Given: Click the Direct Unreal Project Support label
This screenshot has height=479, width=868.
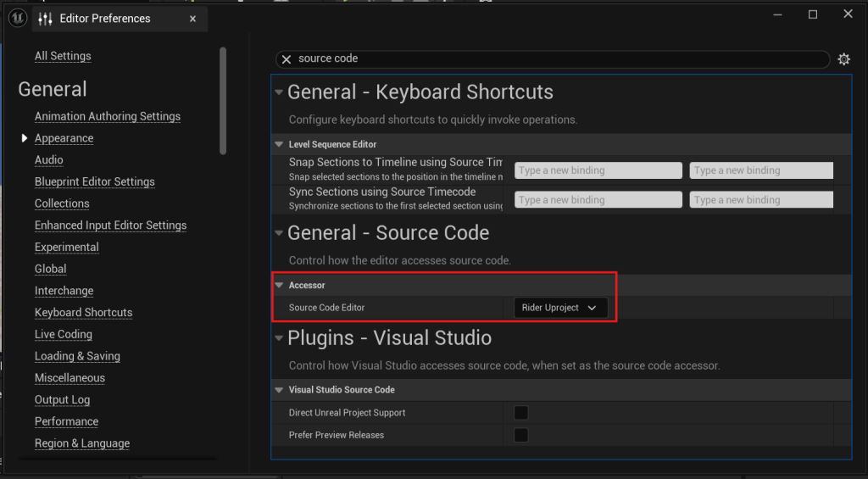Looking at the screenshot, I should coord(347,413).
